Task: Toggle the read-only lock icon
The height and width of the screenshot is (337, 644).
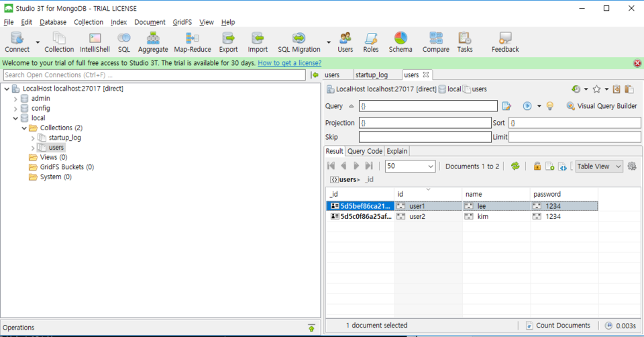Action: pos(537,166)
